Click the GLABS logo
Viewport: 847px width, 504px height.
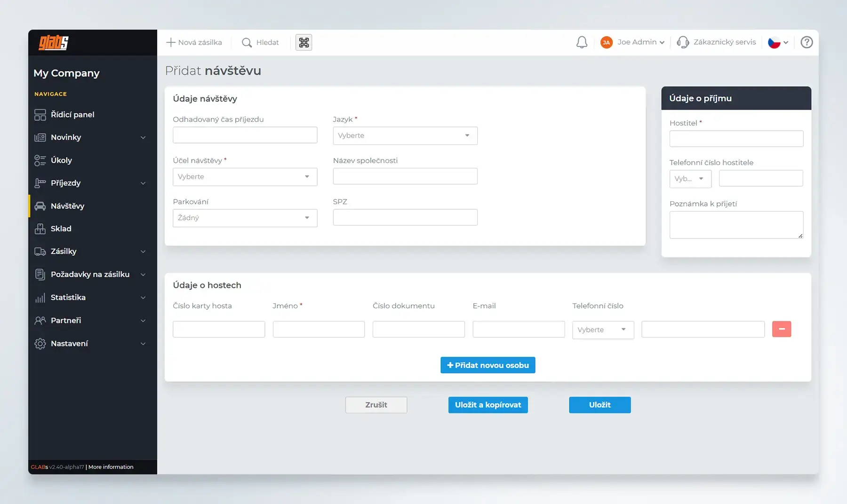click(x=54, y=43)
